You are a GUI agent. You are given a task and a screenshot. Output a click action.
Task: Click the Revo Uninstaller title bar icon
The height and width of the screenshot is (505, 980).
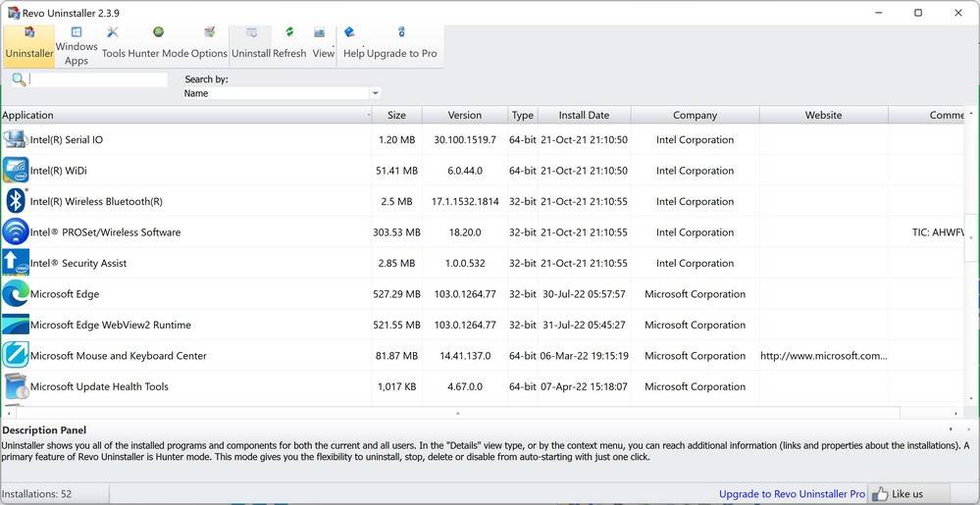click(x=13, y=13)
